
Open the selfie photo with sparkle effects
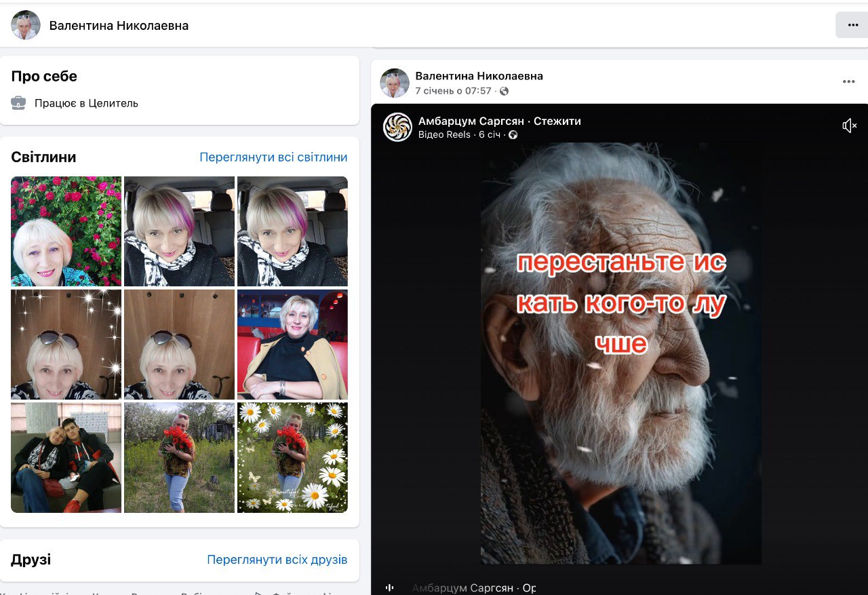(x=66, y=344)
